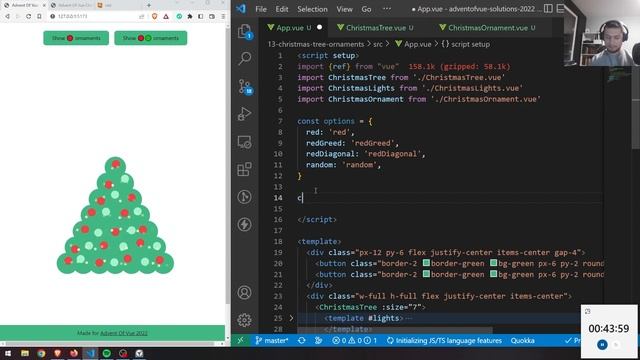
Task: Click the 13-christmas-tree-ornaments breadcrumb
Action: [316, 44]
